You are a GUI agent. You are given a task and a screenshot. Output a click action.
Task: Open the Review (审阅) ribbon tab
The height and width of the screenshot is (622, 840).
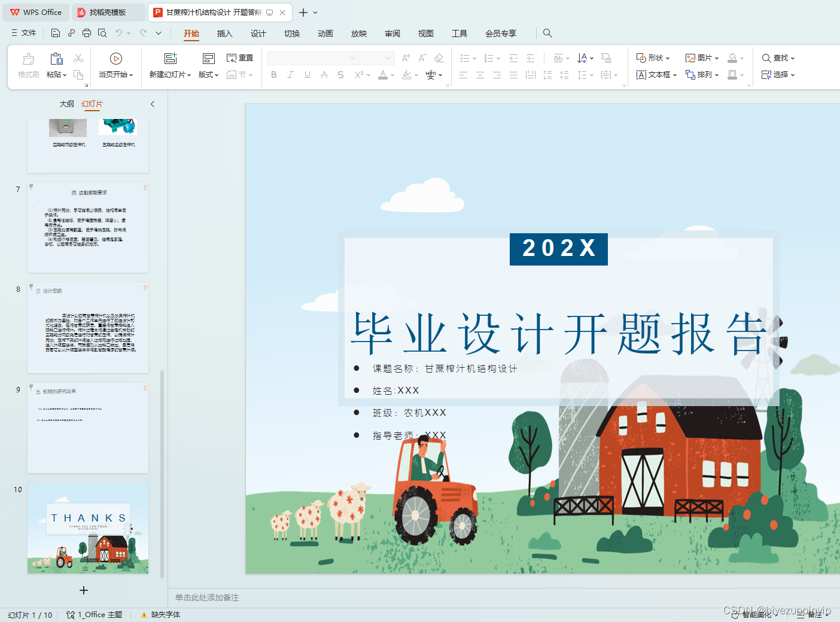[x=392, y=33]
